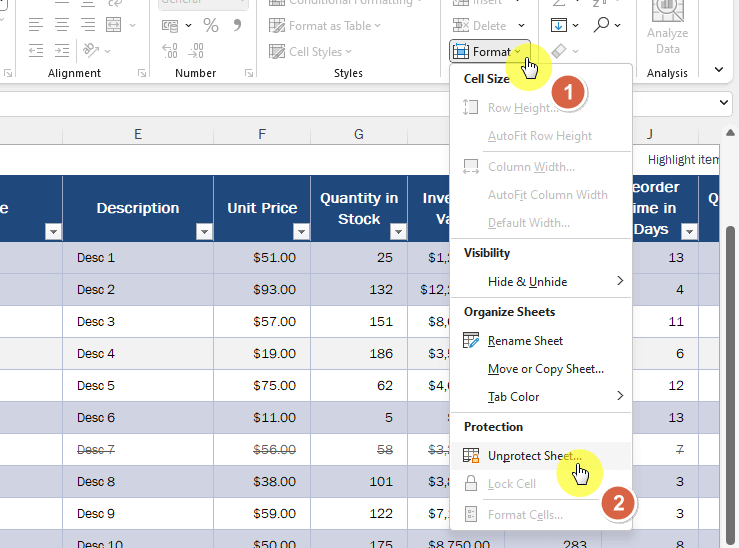Viewport: 739px width, 548px height.
Task: Open Description column filter button
Action: coord(204,232)
